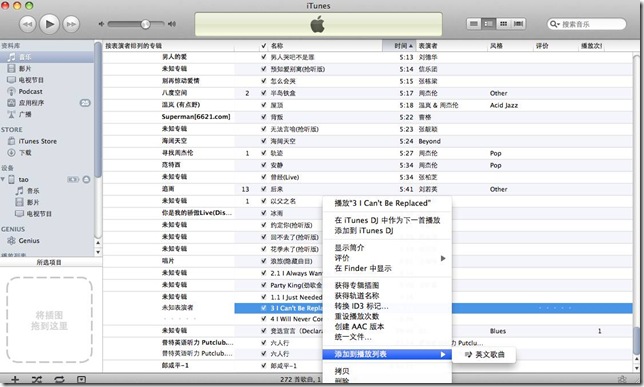
Task: Uncheck the 5:27 song checkbox
Action: 264,153
